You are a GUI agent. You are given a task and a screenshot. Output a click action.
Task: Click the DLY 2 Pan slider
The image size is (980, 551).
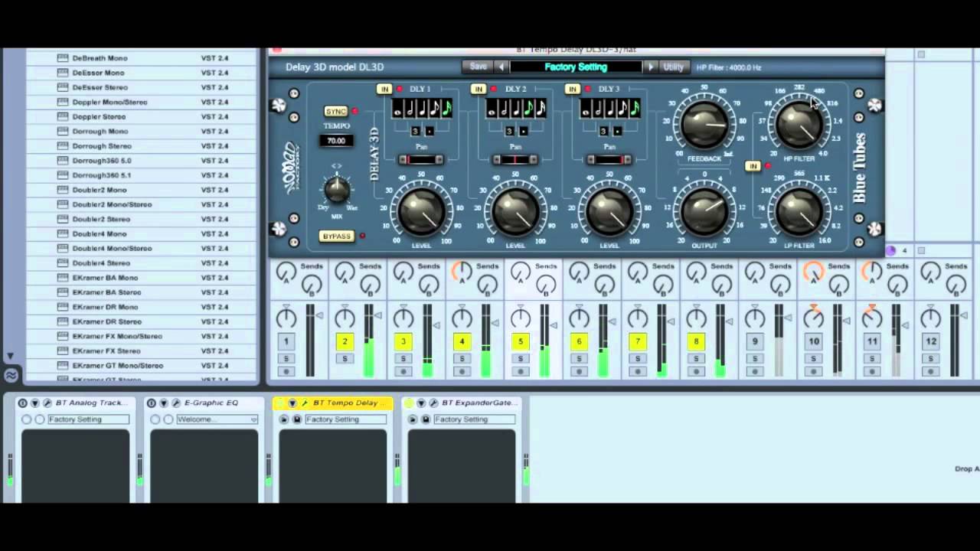point(515,160)
